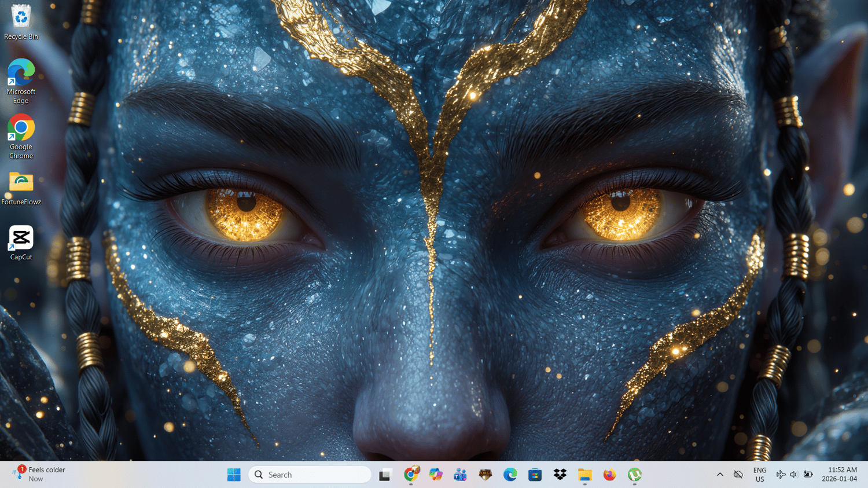The height and width of the screenshot is (488, 868).
Task: Select the FortuneFlowz folder on the desktop
Action: (x=21, y=188)
